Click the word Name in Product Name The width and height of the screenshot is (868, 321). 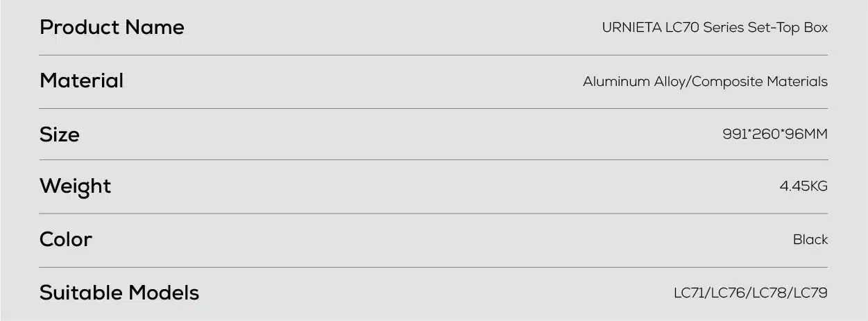click(155, 28)
